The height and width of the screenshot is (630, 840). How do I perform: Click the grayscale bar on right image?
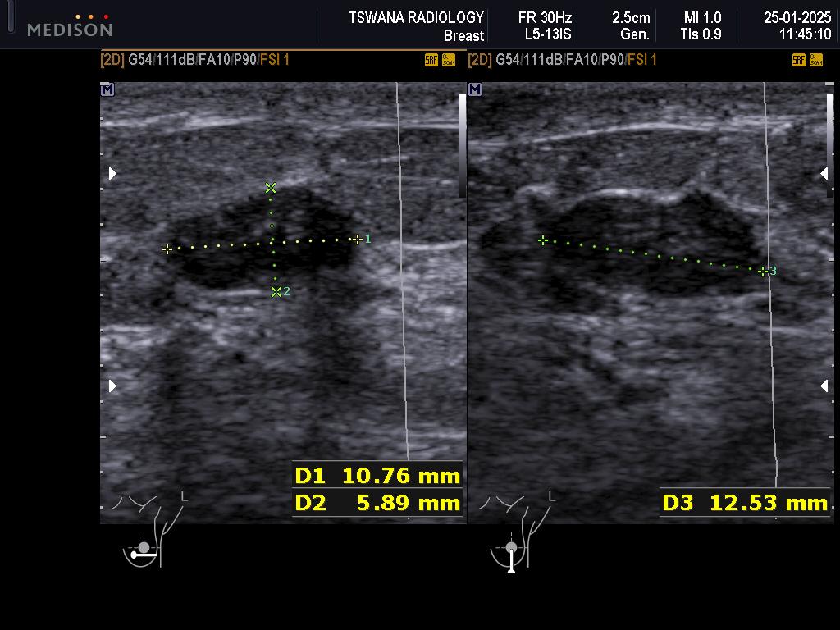(x=830, y=146)
